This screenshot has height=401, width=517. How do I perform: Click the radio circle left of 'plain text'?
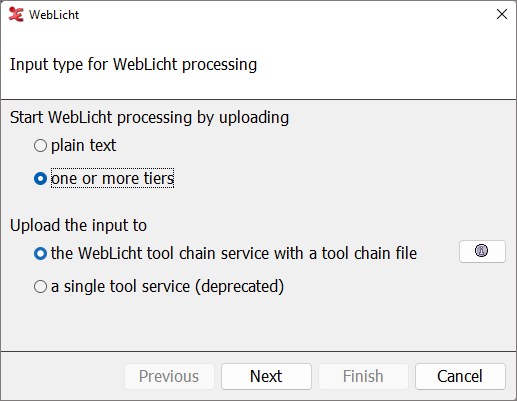tap(40, 146)
